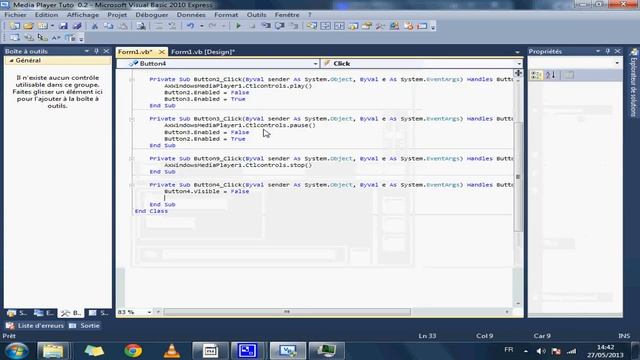Click the Visual Basic Express taskbar button
This screenshot has width=640, height=360.
pyautogui.click(x=288, y=351)
